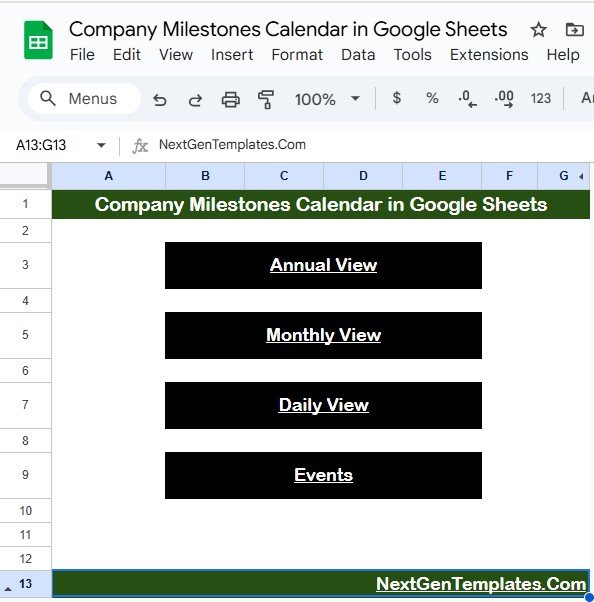Click the redo arrow icon
The height and width of the screenshot is (602, 594).
pyautogui.click(x=195, y=99)
